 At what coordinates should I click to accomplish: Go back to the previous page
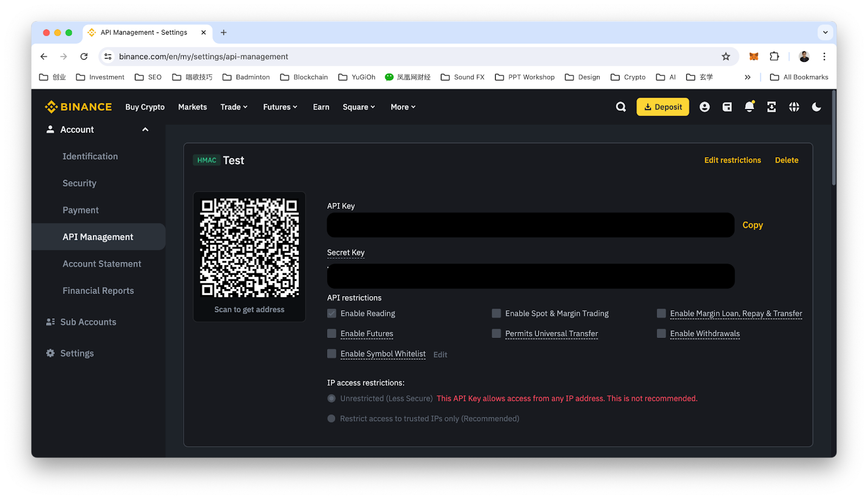pyautogui.click(x=44, y=56)
